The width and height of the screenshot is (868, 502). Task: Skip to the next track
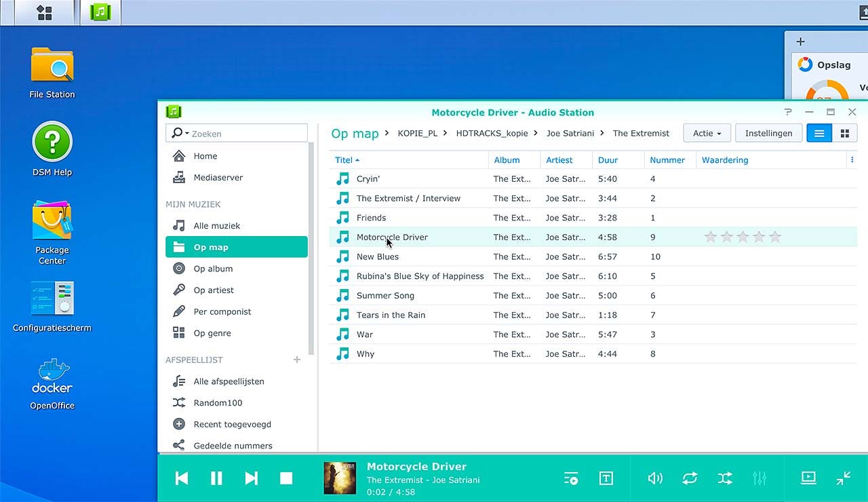[251, 478]
